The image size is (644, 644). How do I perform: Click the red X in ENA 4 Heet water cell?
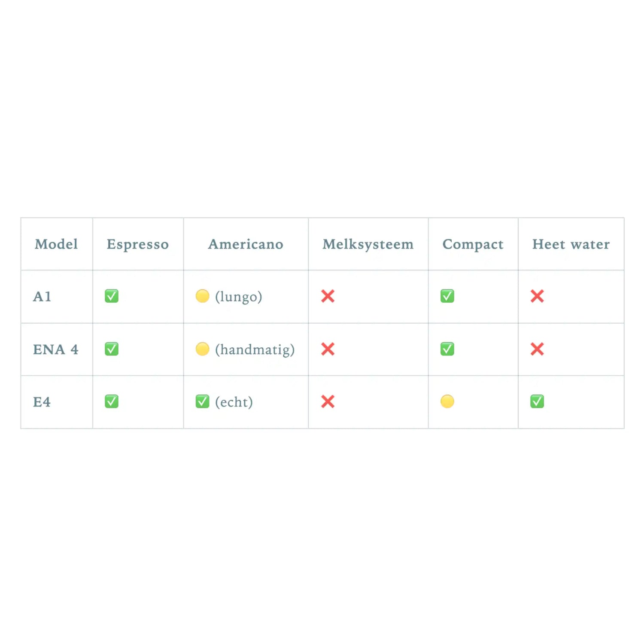(x=537, y=349)
